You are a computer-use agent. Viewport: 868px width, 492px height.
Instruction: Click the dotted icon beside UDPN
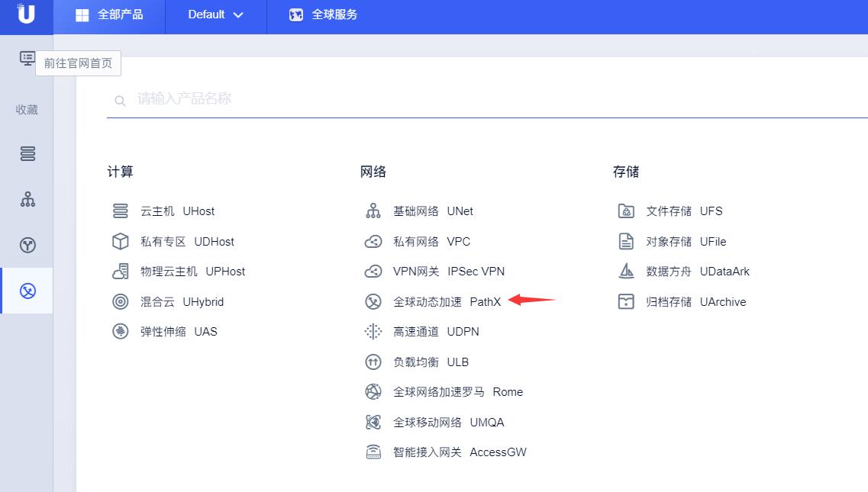(373, 332)
